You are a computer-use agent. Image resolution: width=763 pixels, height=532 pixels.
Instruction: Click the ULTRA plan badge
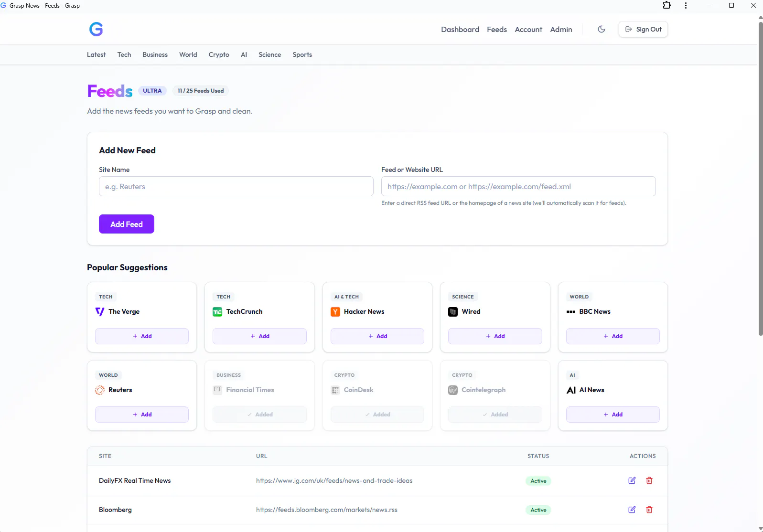click(x=152, y=91)
